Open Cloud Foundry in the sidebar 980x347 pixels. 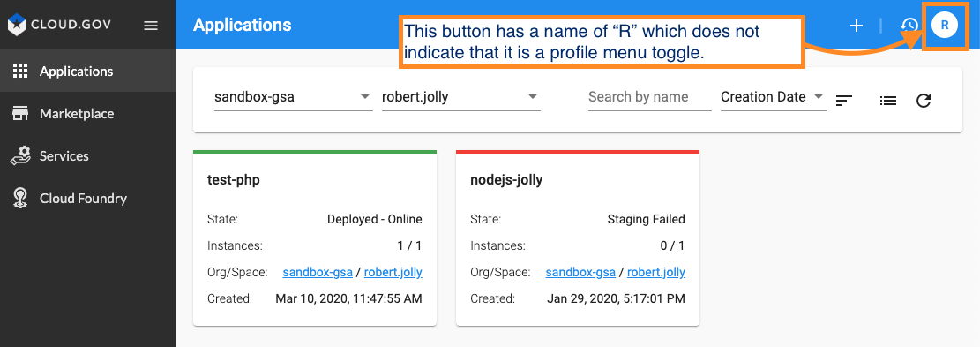pyautogui.click(x=87, y=199)
